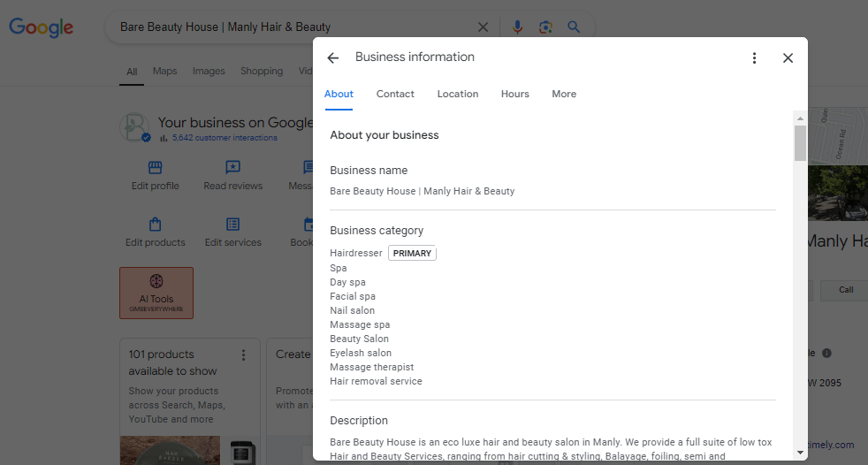Viewport: 868px width, 465px height.
Task: Edit the Business name field value
Action: [x=423, y=191]
